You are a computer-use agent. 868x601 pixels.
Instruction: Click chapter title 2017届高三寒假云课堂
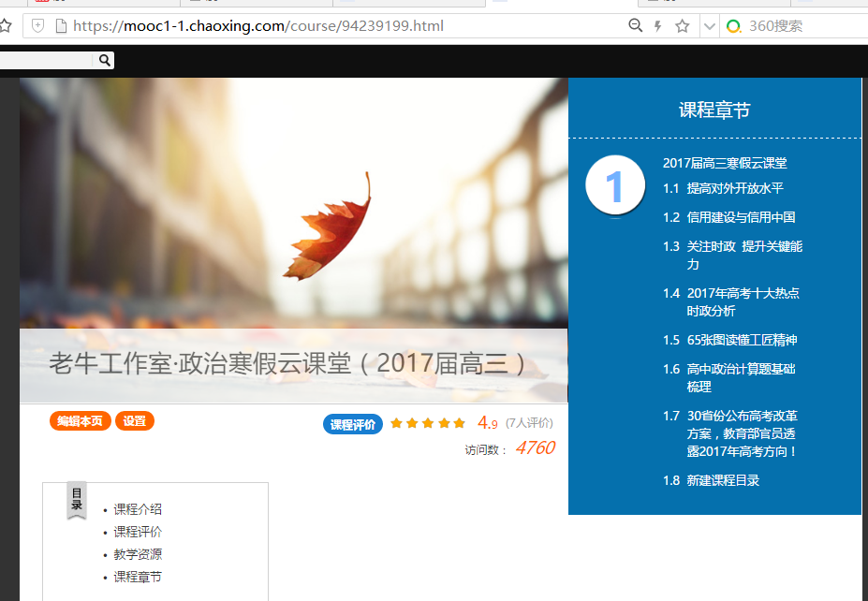[725, 163]
